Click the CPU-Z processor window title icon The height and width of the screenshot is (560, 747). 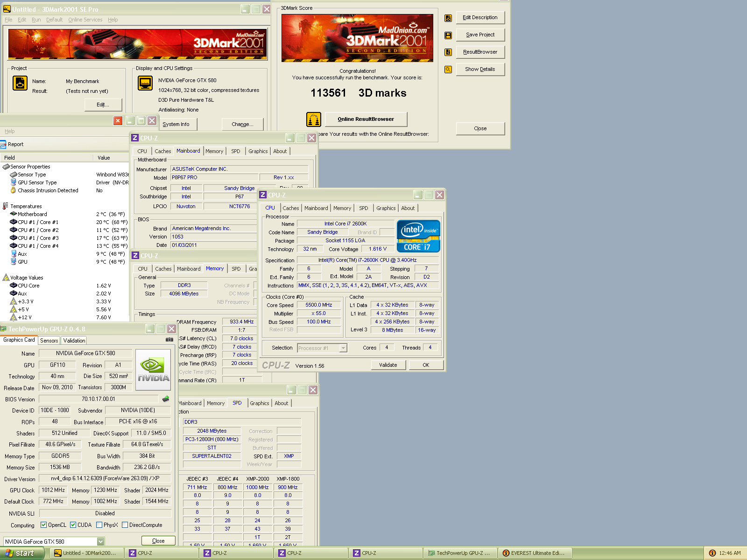coord(263,195)
